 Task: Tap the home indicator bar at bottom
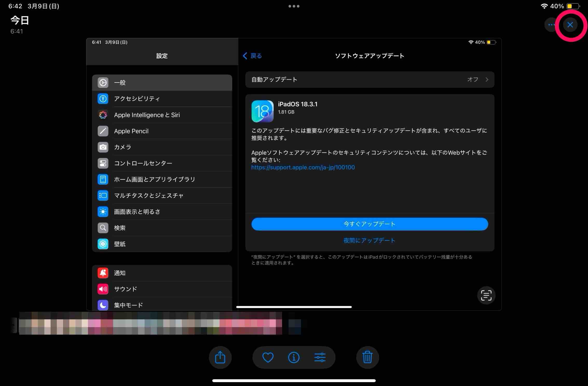click(294, 381)
